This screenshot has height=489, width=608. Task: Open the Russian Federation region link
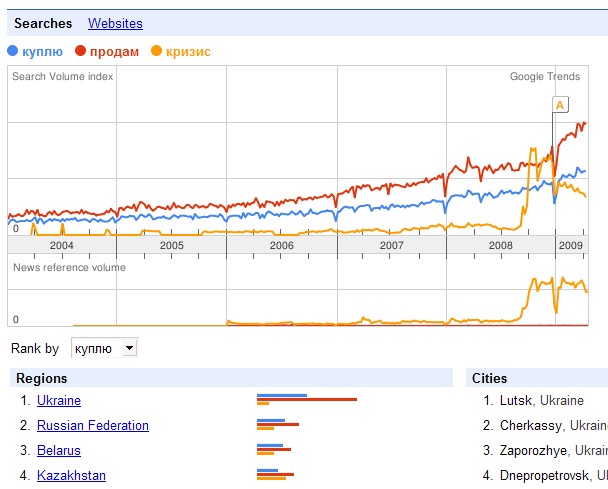pos(92,426)
